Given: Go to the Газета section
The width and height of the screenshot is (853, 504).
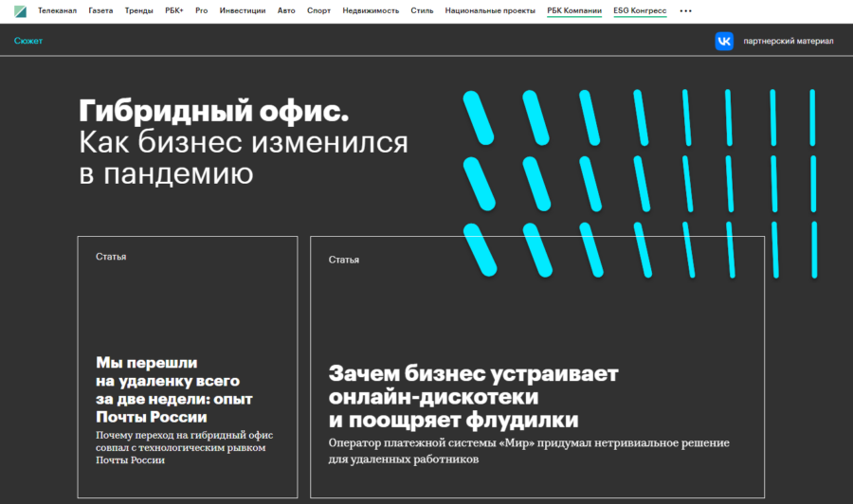Looking at the screenshot, I should (x=100, y=10).
